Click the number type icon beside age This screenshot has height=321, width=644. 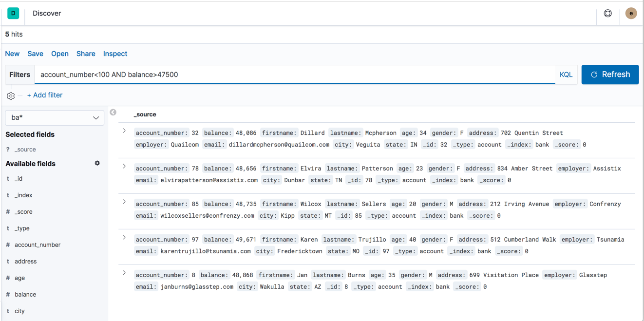[x=7, y=278]
